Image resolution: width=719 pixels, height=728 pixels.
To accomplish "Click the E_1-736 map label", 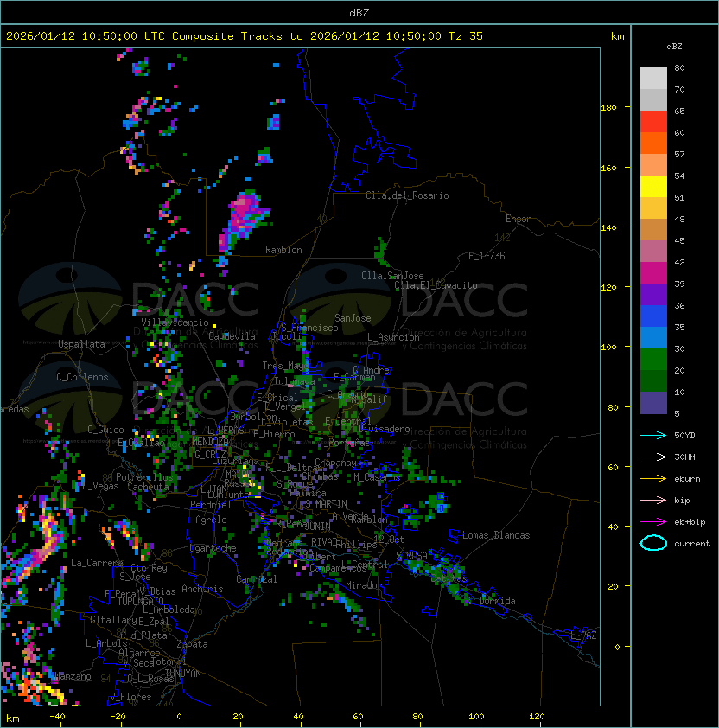I will (x=487, y=256).
